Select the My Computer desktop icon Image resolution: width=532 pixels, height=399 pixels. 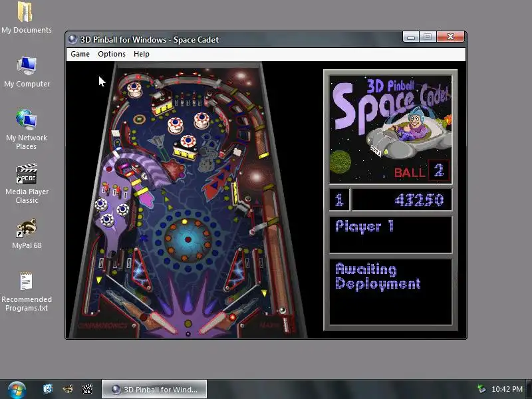pos(27,66)
